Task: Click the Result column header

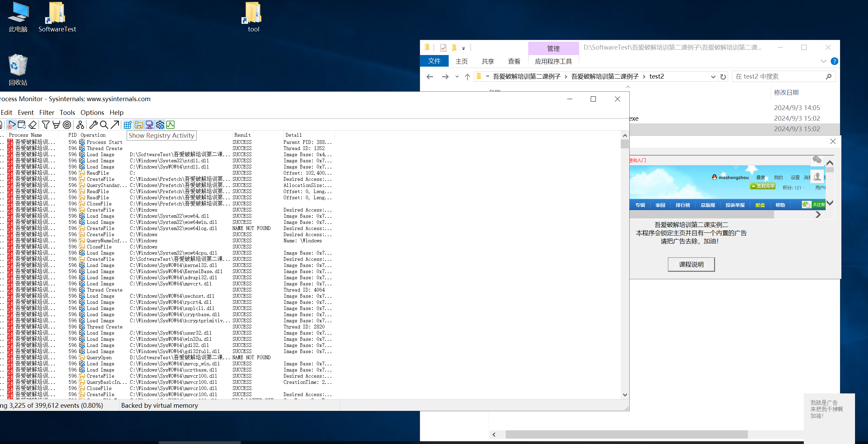Action: [257, 135]
